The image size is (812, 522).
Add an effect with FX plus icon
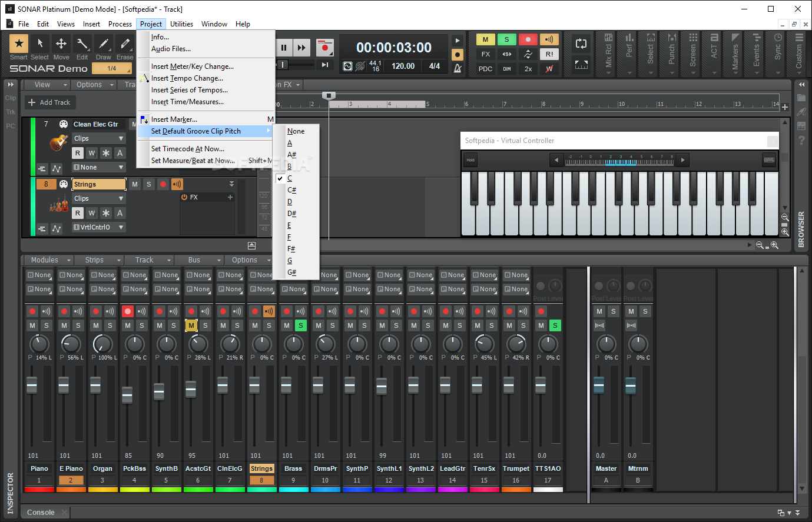pyautogui.click(x=230, y=197)
